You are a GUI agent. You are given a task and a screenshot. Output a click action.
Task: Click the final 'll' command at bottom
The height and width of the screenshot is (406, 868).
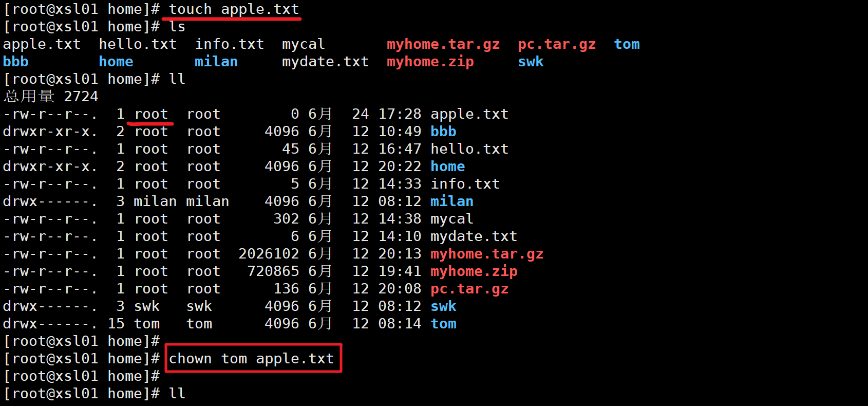pos(177,394)
